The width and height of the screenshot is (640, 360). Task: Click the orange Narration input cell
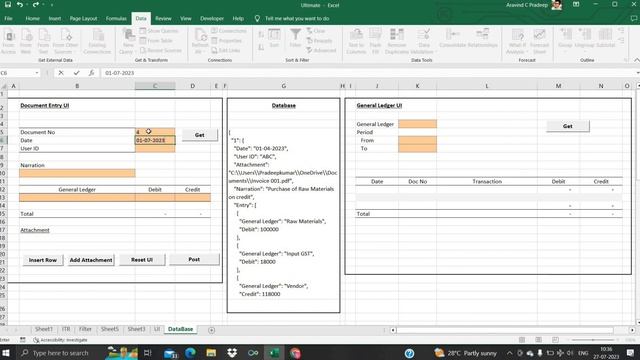point(77,173)
